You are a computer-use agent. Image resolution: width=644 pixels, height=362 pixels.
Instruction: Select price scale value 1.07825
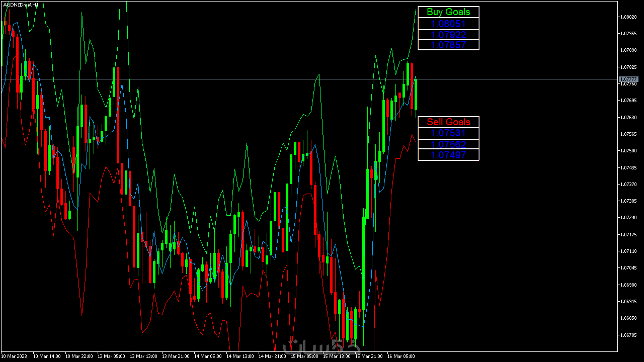(629, 67)
